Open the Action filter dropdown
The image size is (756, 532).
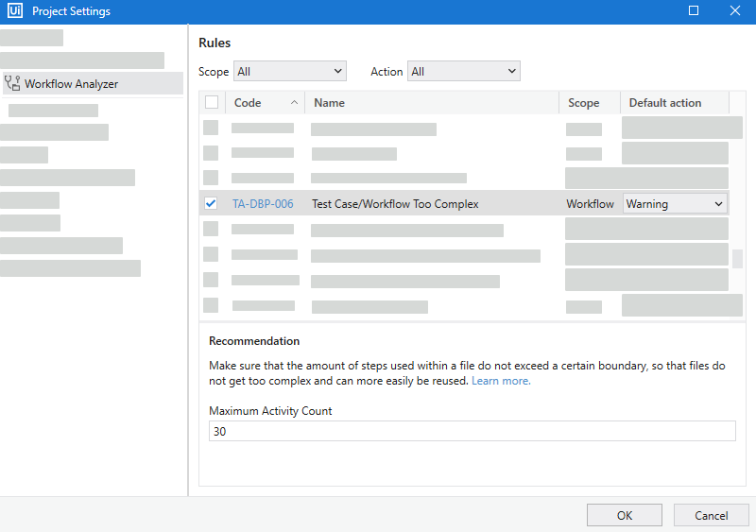(x=463, y=72)
